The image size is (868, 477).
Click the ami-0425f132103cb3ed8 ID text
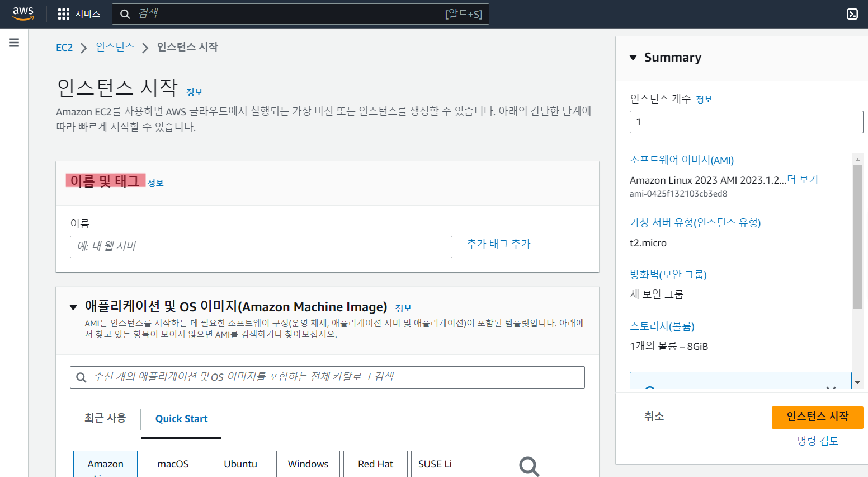click(678, 194)
